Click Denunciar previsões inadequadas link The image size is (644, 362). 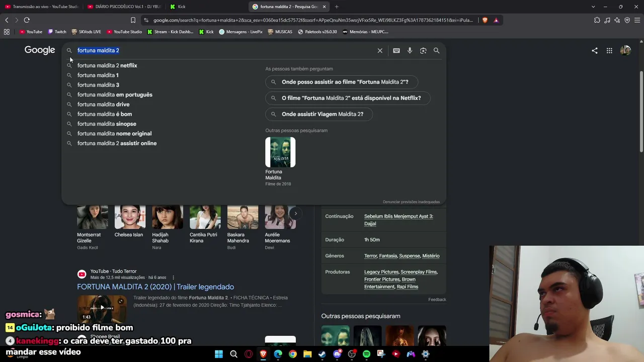coord(411,202)
